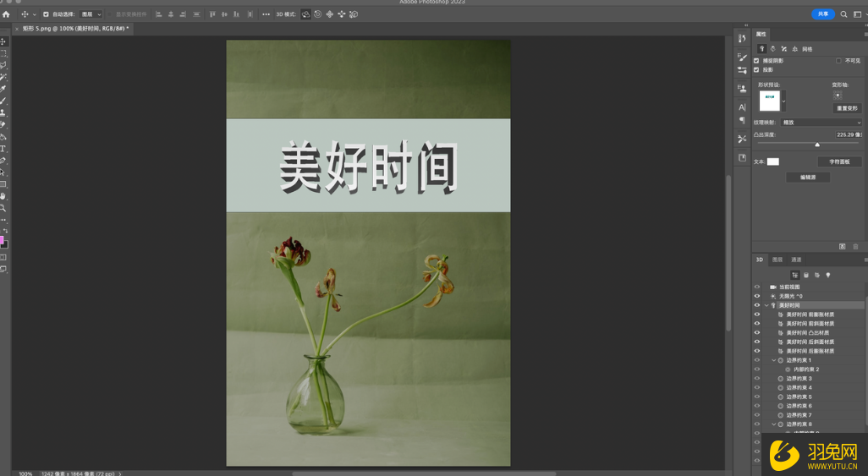868x476 pixels.
Task: Uncheck 投影 checkbox
Action: point(756,69)
